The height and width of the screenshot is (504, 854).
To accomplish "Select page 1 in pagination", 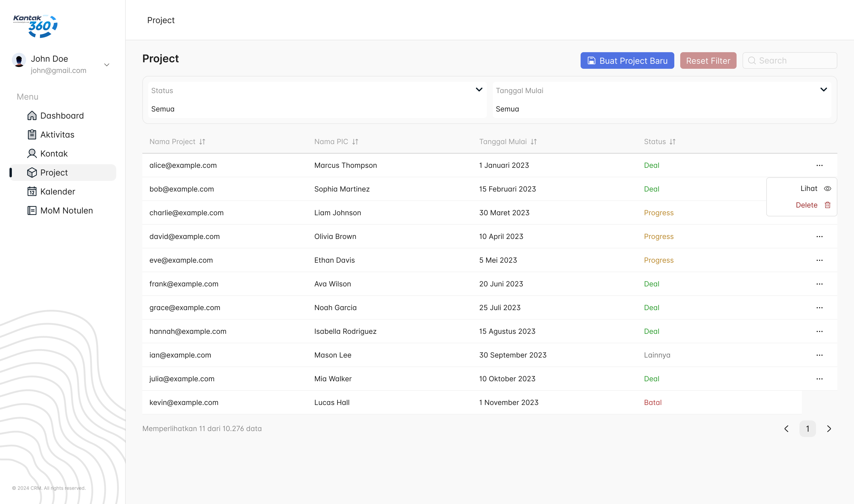I will (807, 429).
